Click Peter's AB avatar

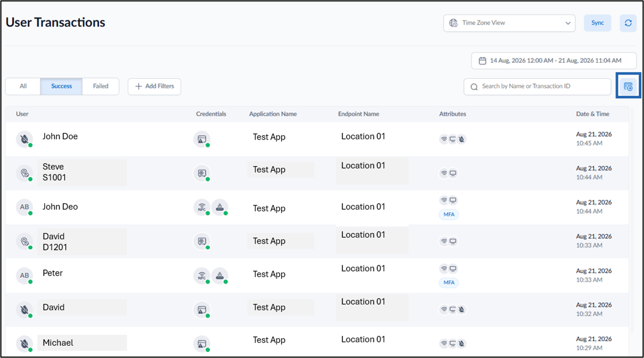24,276
